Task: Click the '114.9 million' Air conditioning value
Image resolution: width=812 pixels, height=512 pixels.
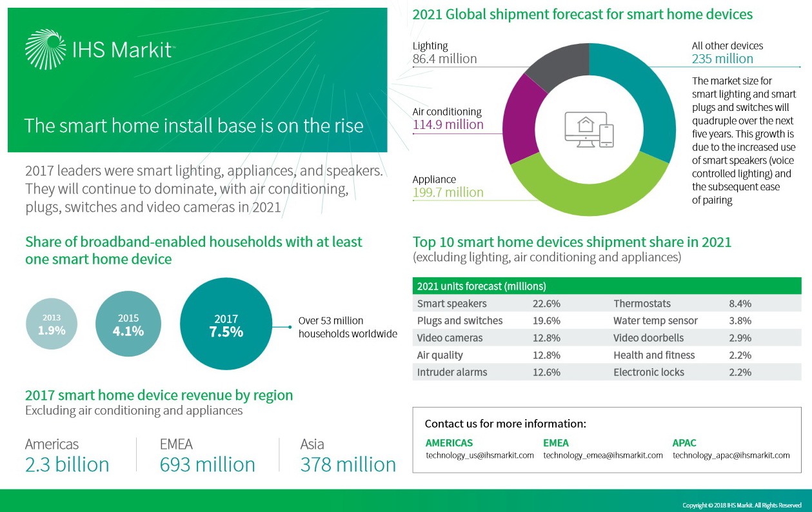Action: click(448, 124)
